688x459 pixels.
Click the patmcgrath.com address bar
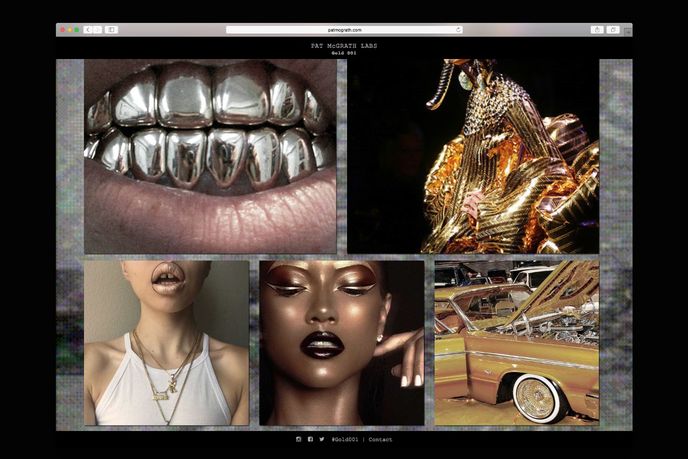343,30
